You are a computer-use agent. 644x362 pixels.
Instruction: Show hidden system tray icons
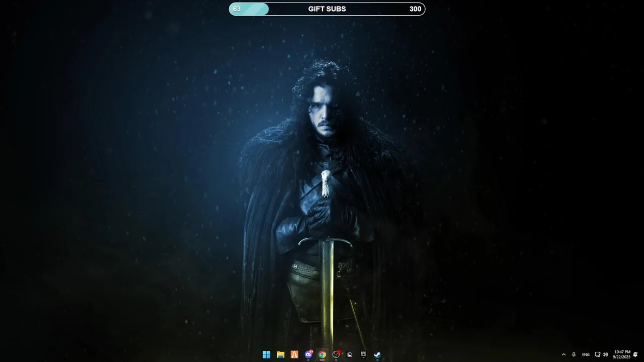pyautogui.click(x=563, y=354)
